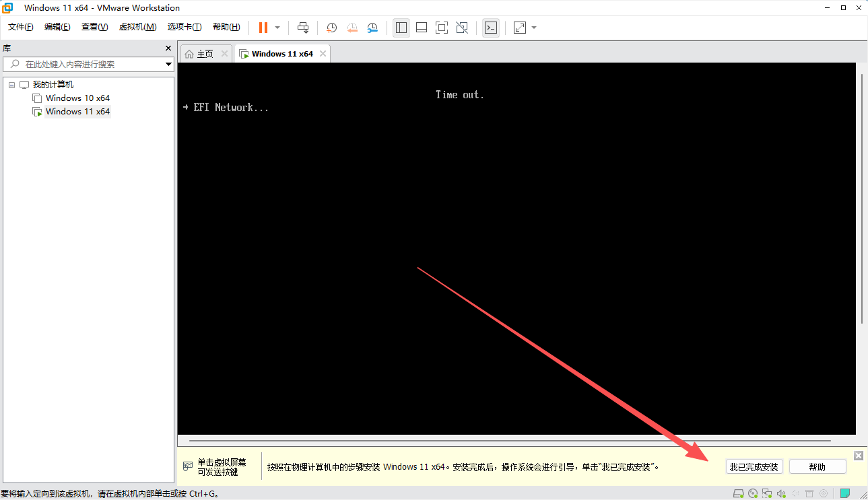Open the 编辑(E) menu
This screenshot has width=868, height=500.
[x=57, y=27]
